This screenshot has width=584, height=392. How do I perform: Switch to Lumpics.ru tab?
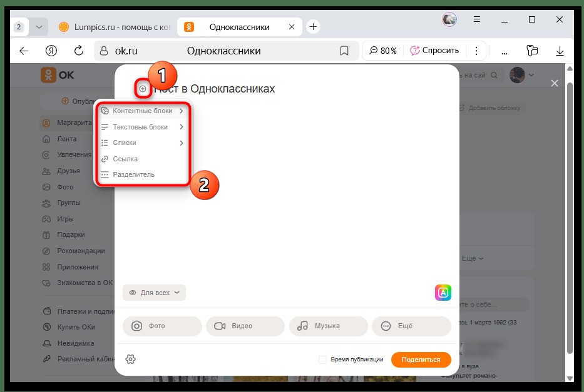pos(115,27)
